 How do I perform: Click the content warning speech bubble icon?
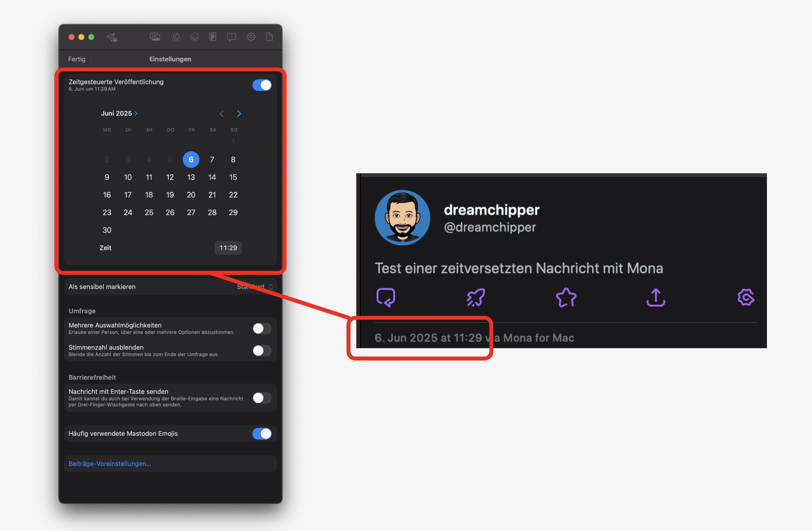(231, 37)
